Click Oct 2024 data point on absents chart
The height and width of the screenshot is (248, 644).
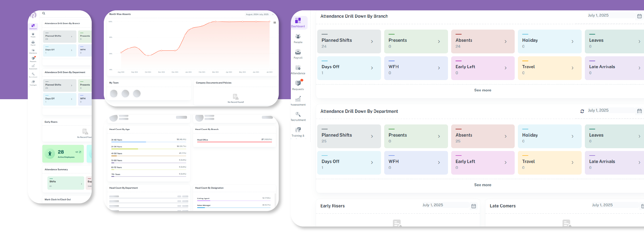(148, 55)
